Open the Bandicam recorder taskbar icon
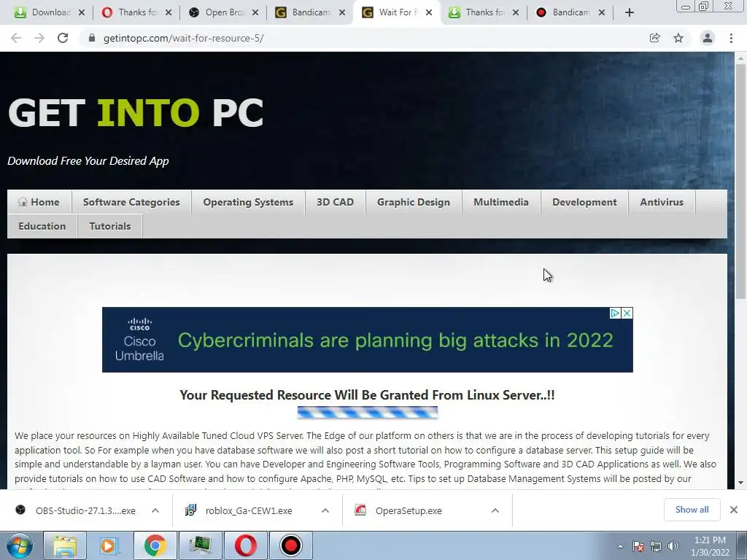Screen dimensions: 747x560 [x=290, y=545]
